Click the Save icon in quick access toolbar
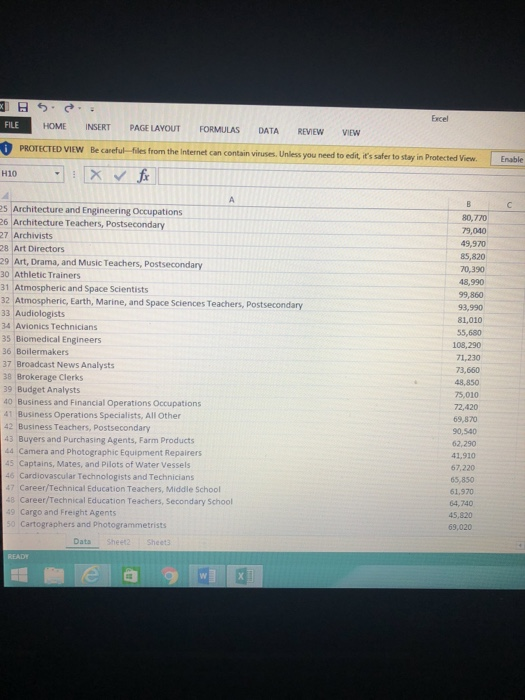 point(23,107)
